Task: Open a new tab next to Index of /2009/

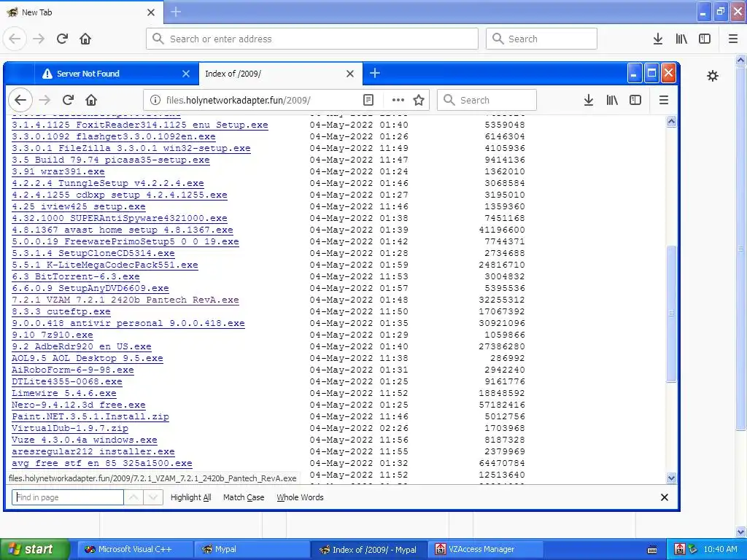Action: 375,74
